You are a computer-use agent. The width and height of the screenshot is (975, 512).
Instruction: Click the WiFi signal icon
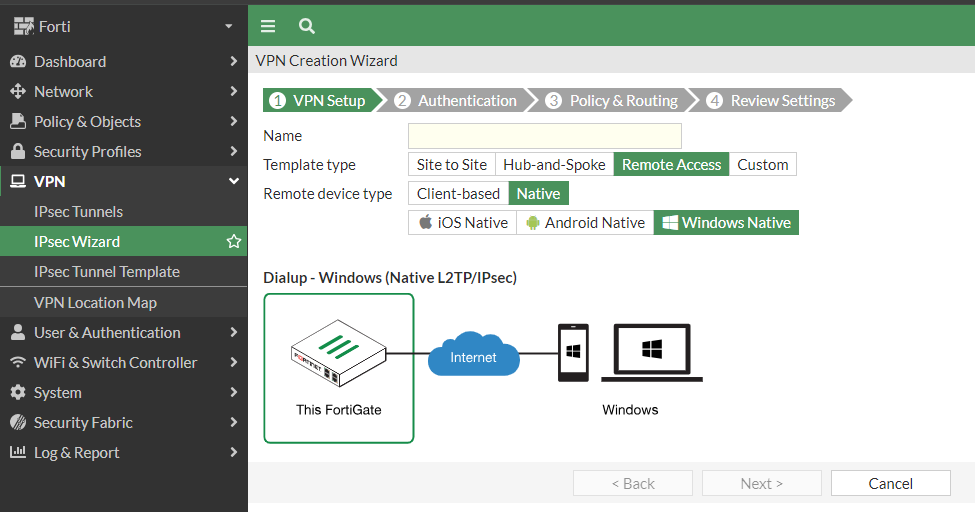(x=18, y=362)
